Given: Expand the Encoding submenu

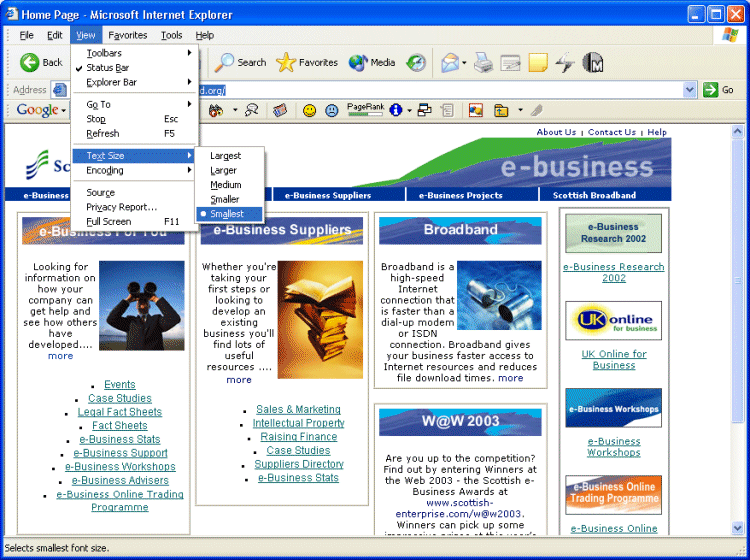Looking at the screenshot, I should [x=134, y=170].
